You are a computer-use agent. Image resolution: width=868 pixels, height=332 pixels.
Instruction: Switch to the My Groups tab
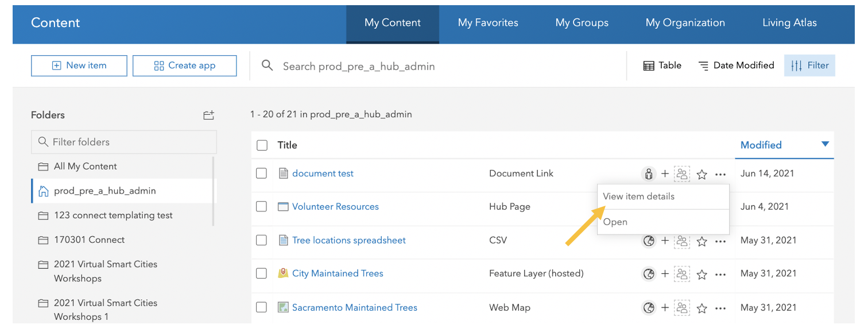(582, 23)
